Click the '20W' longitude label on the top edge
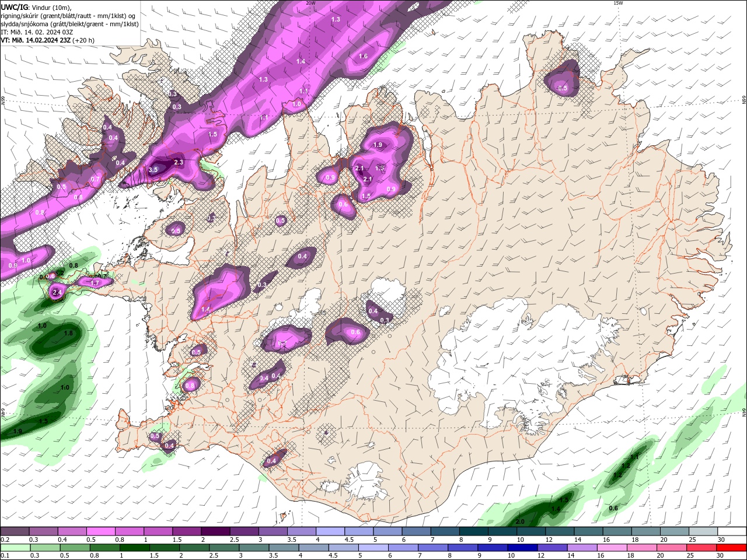This screenshot has height=560, width=747. coord(310,3)
